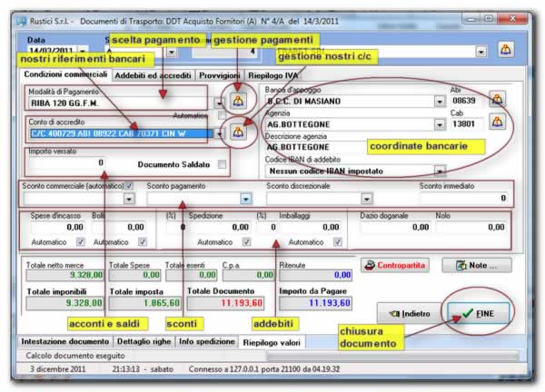Open bank account management icon beside Conto di accredito

[x=239, y=132]
